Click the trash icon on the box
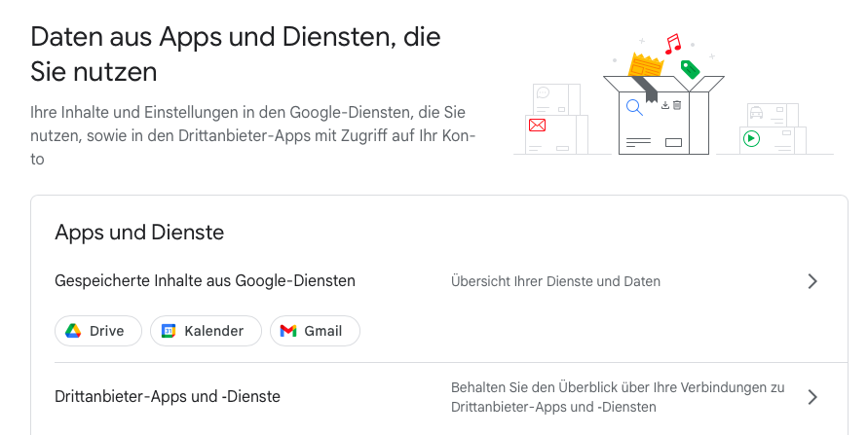Screen dimensions: 868x435 click(x=677, y=104)
